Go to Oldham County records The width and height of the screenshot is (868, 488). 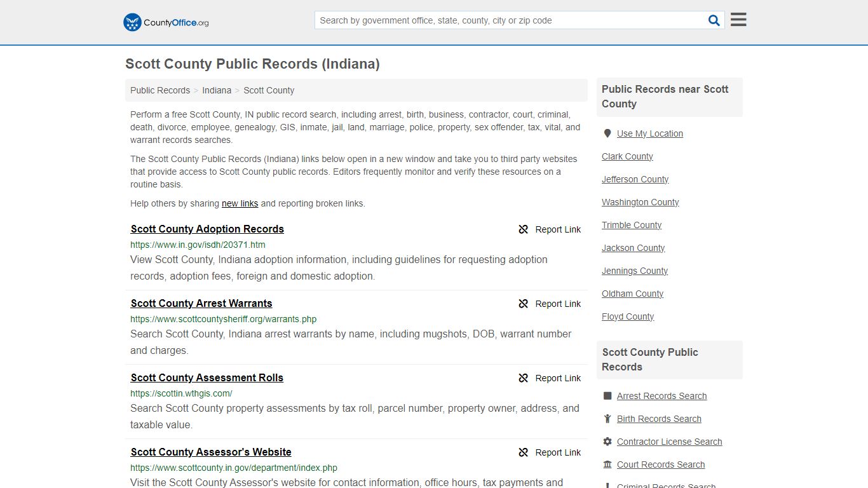pos(632,294)
